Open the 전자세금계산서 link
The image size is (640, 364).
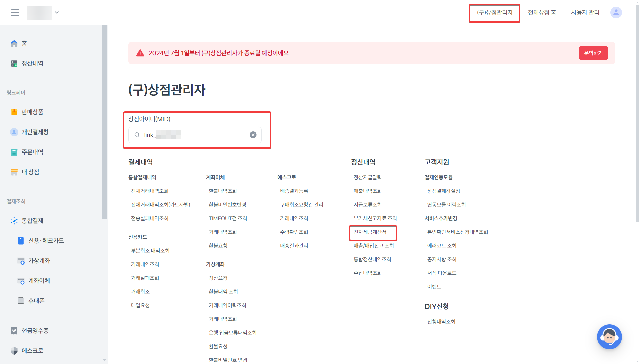(370, 232)
